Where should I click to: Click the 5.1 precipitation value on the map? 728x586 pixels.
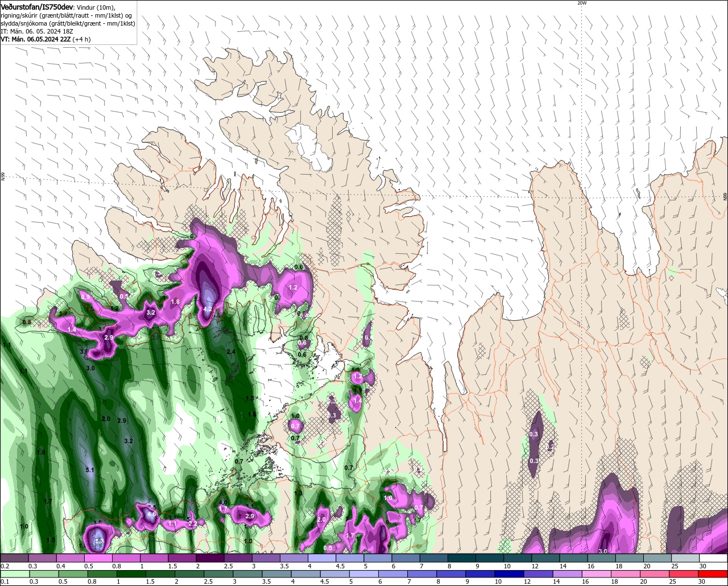point(90,471)
